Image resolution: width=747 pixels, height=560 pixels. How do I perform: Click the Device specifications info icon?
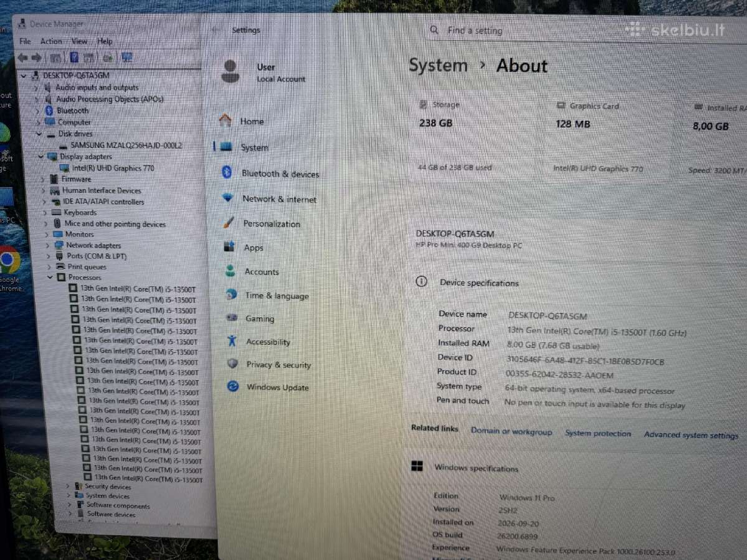tap(421, 281)
